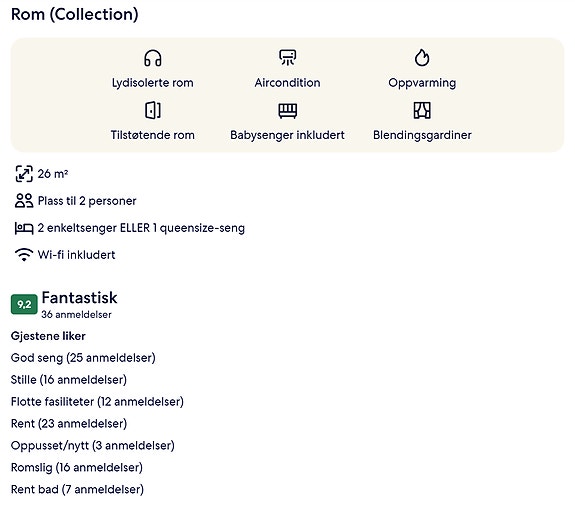Click the door icon for Tilstøtende rom
This screenshot has width=575, height=508.
pyautogui.click(x=153, y=110)
